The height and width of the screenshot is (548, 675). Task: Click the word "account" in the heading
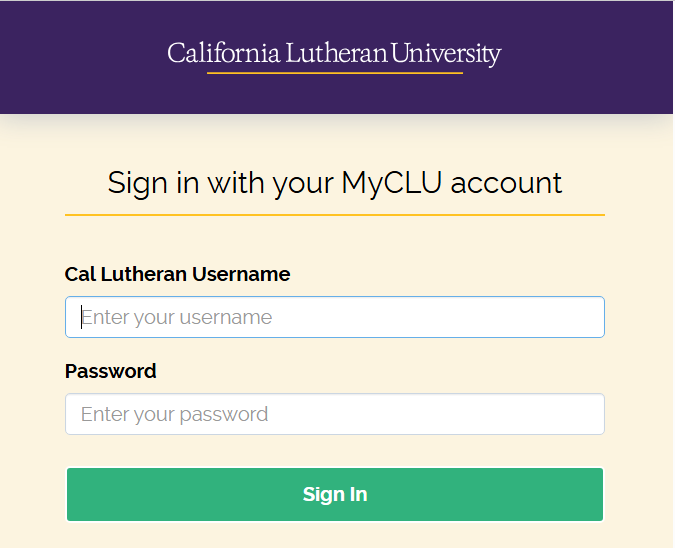click(x=507, y=183)
